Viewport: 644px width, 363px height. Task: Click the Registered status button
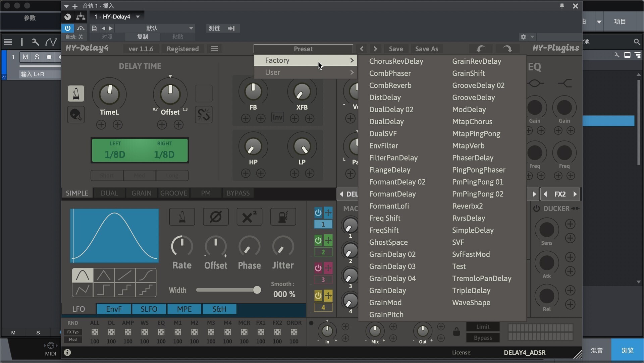tap(183, 49)
